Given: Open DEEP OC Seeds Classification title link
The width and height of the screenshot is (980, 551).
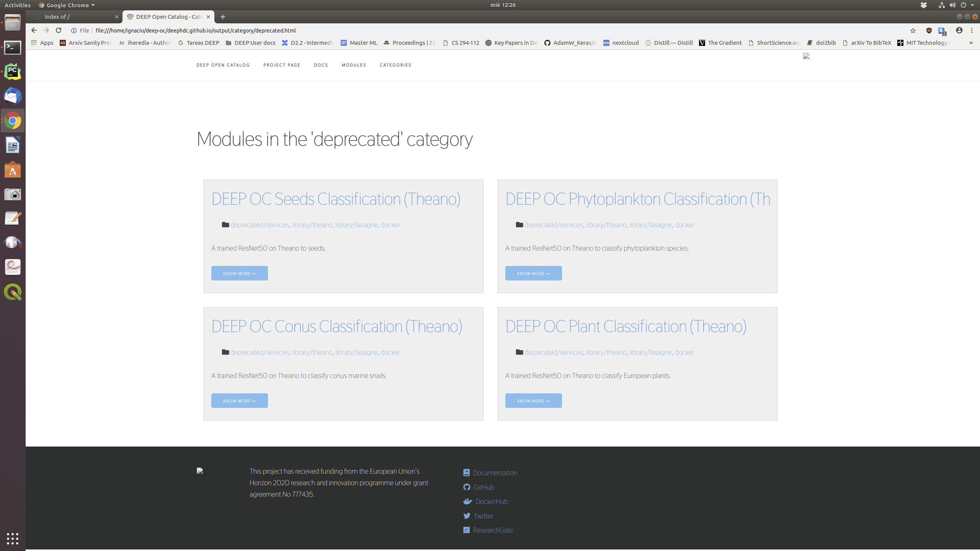Looking at the screenshot, I should coord(336,199).
